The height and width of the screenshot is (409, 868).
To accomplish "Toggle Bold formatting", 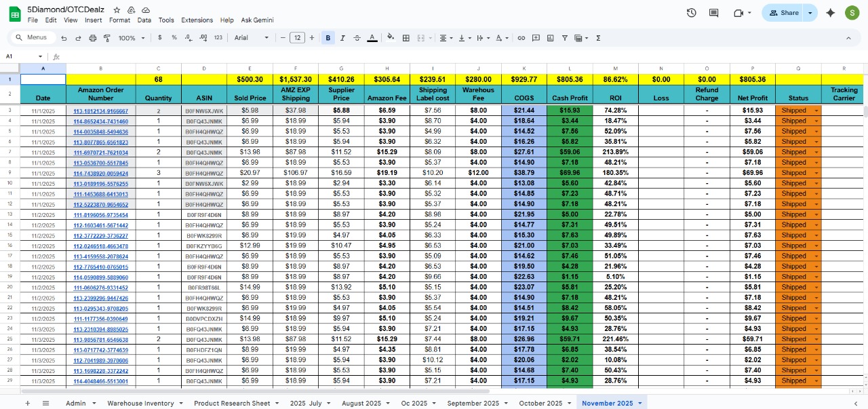I will click(328, 38).
